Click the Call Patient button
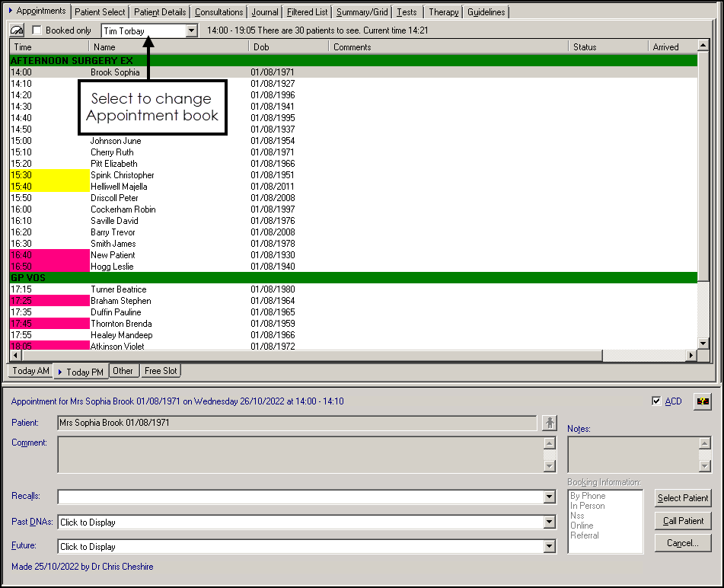The height and width of the screenshot is (588, 724). coord(683,521)
